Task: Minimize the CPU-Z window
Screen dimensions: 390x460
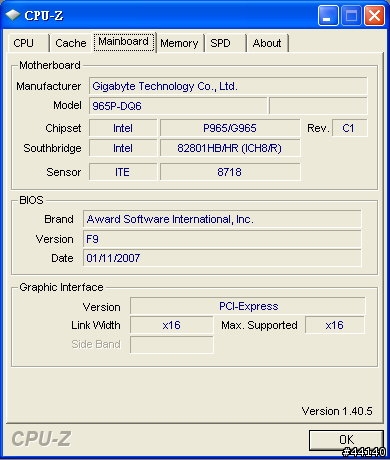Action: click(x=328, y=15)
